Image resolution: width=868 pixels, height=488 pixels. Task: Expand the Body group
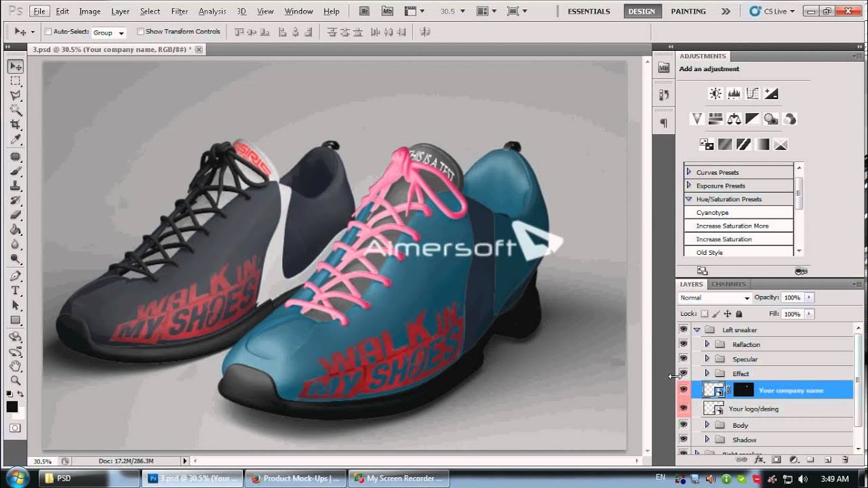[x=707, y=425]
